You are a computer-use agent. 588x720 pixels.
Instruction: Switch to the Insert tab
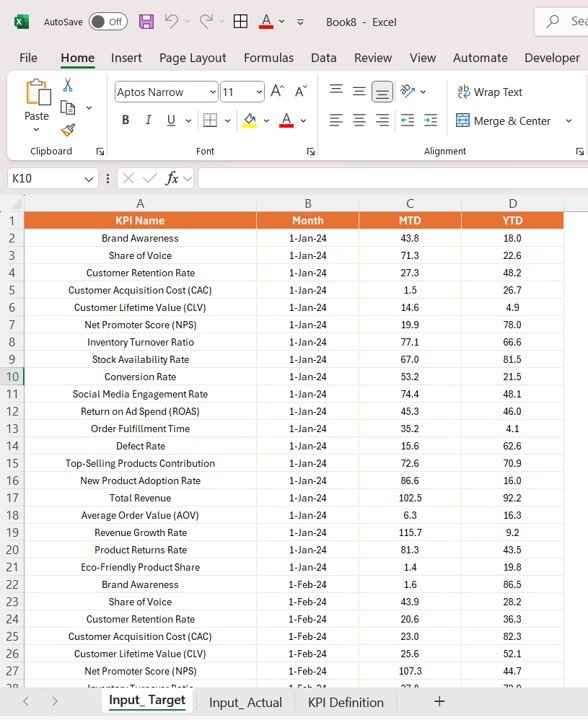tap(126, 58)
